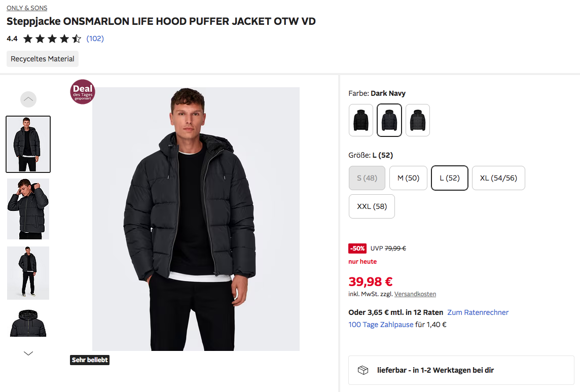The image size is (580, 392).
Task: Select the Dark Navy color swatch
Action: 389,120
